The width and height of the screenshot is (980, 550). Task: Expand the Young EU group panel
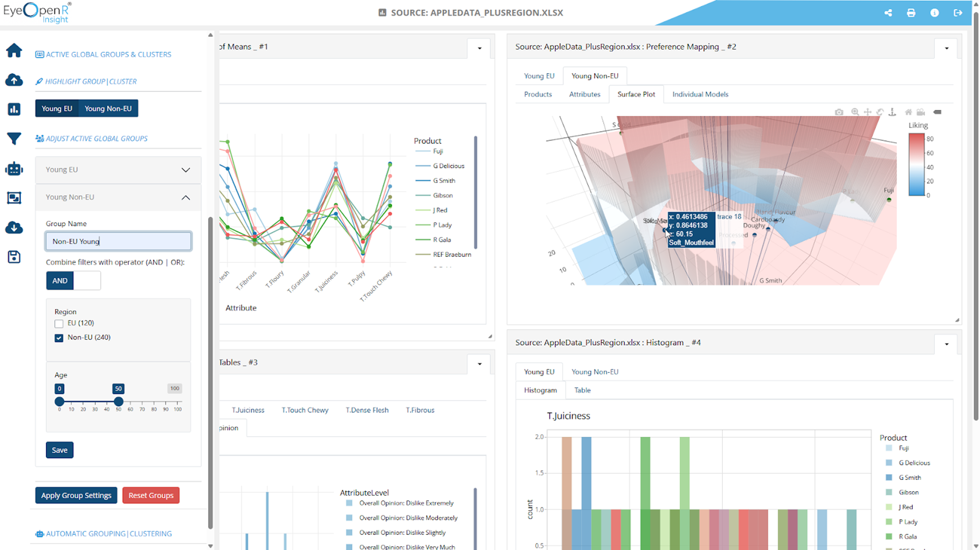pos(118,170)
